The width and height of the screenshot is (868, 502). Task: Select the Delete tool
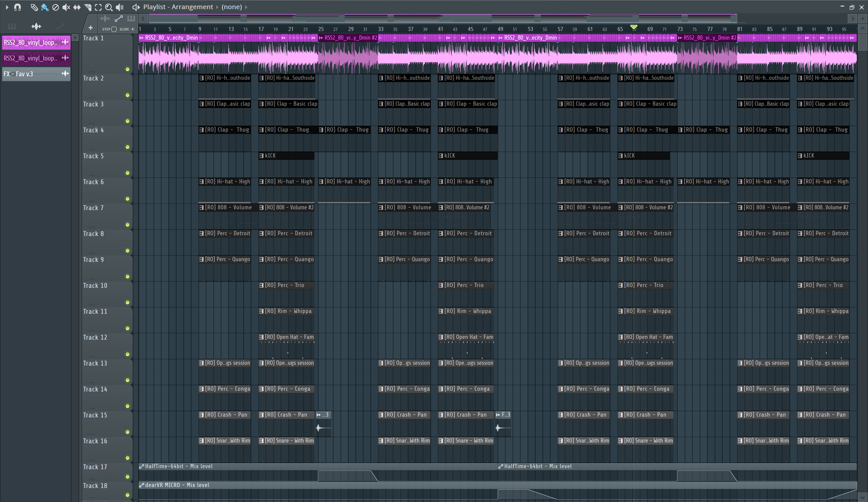click(x=55, y=7)
